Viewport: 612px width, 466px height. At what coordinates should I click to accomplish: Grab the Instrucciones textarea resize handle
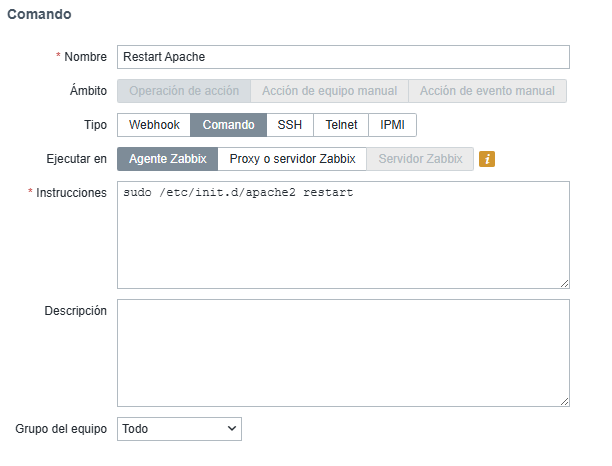(565, 284)
